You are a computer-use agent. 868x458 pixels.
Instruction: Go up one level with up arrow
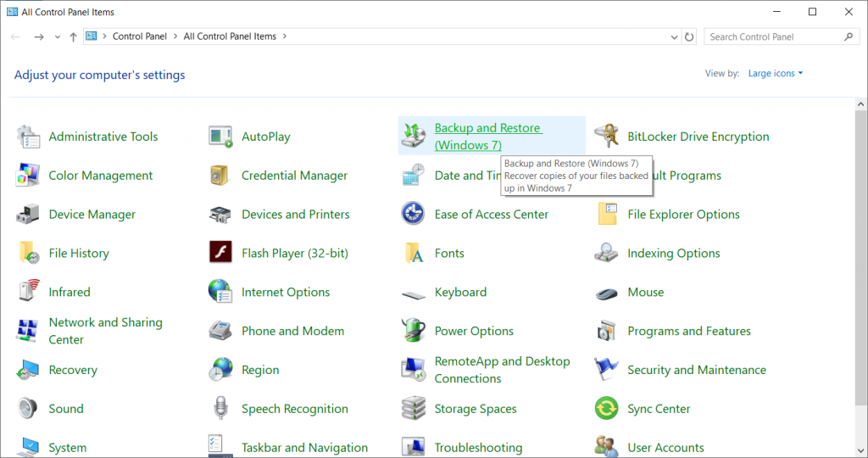click(73, 37)
